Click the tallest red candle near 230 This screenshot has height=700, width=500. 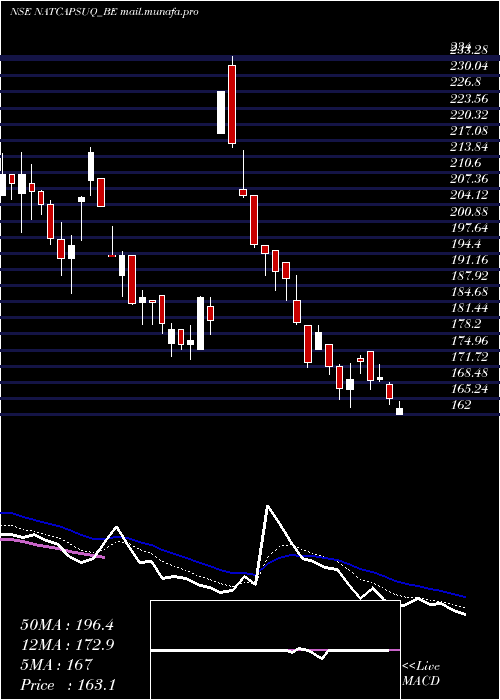point(232,104)
